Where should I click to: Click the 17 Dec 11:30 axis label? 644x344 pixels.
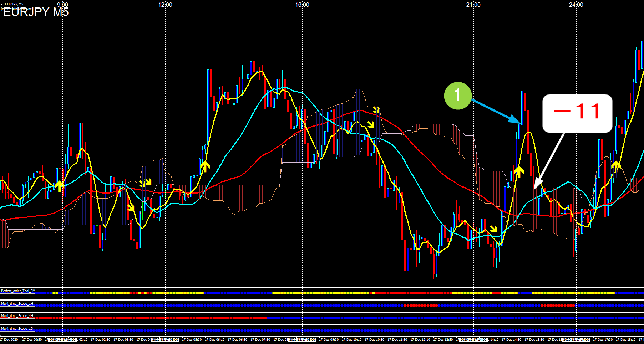397,340
